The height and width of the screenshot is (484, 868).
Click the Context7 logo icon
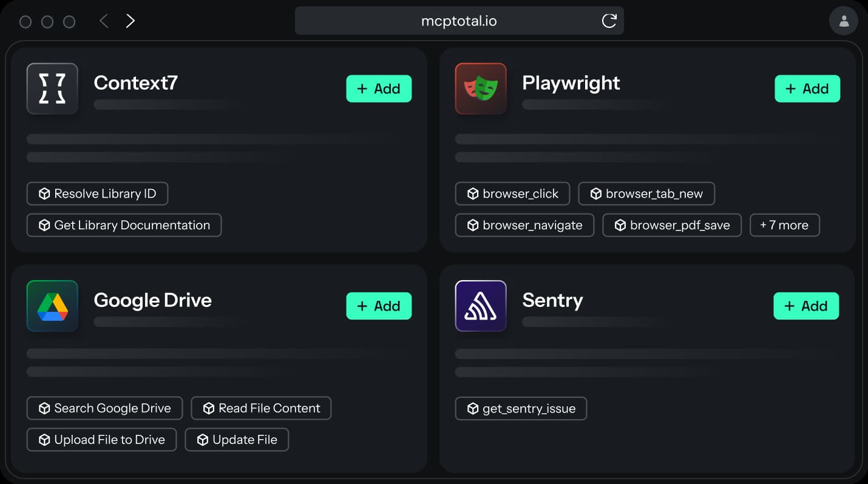tap(52, 89)
